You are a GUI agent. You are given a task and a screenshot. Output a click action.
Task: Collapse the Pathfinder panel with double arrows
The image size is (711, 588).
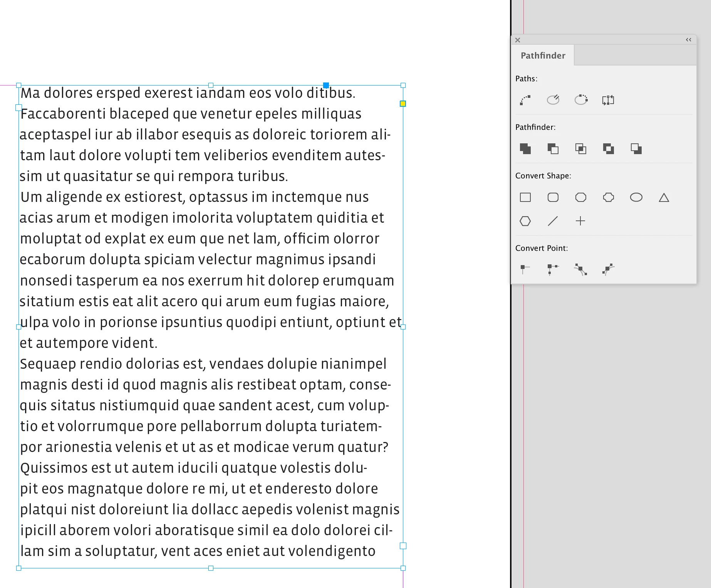tap(689, 40)
